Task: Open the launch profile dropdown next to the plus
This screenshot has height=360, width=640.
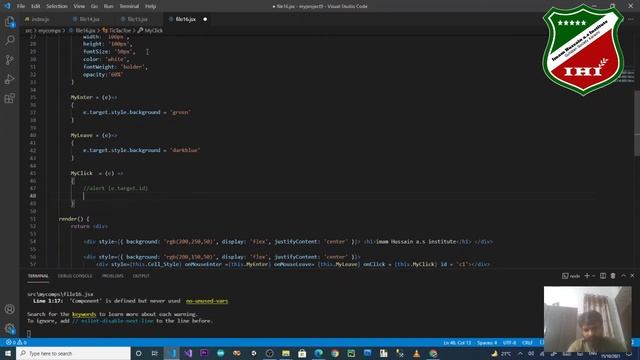Action: pos(593,276)
